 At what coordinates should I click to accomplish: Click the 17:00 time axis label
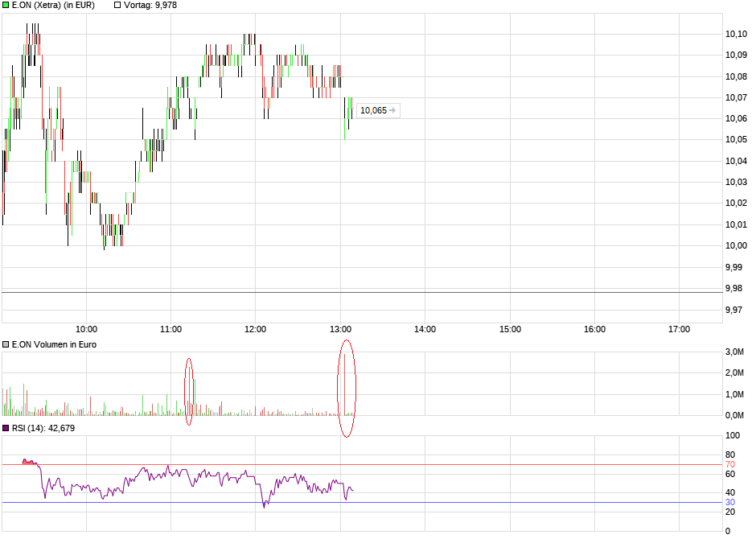point(679,329)
